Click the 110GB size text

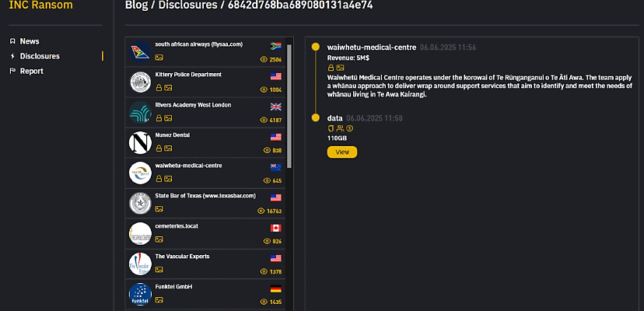[x=337, y=138]
